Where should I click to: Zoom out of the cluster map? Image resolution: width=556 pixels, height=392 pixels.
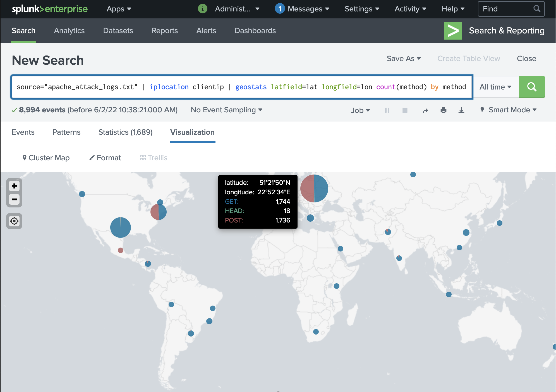[14, 199]
